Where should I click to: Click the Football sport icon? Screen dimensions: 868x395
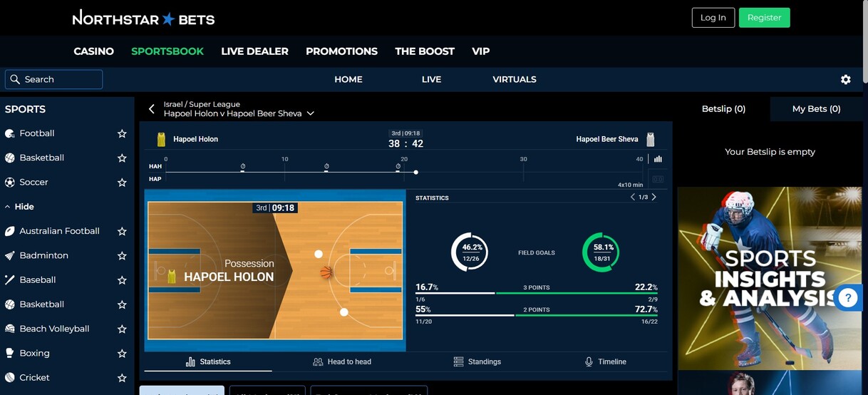[x=10, y=133]
